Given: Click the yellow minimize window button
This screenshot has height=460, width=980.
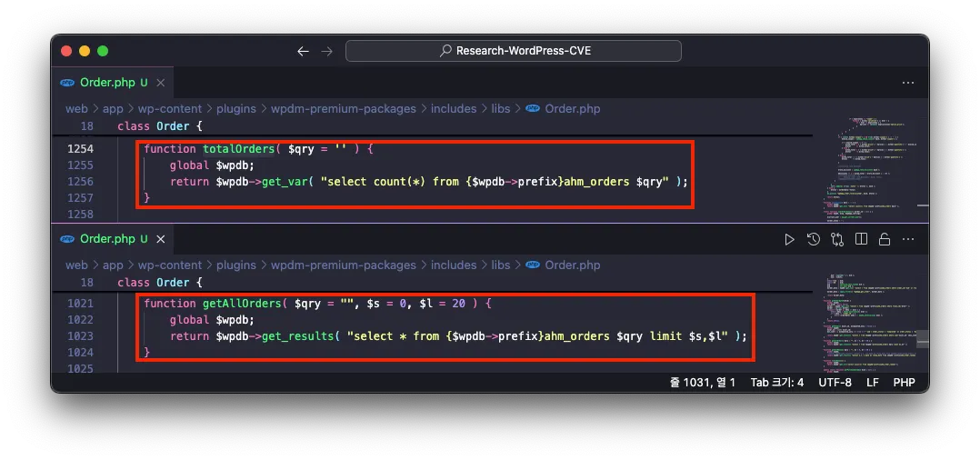Looking at the screenshot, I should (85, 51).
